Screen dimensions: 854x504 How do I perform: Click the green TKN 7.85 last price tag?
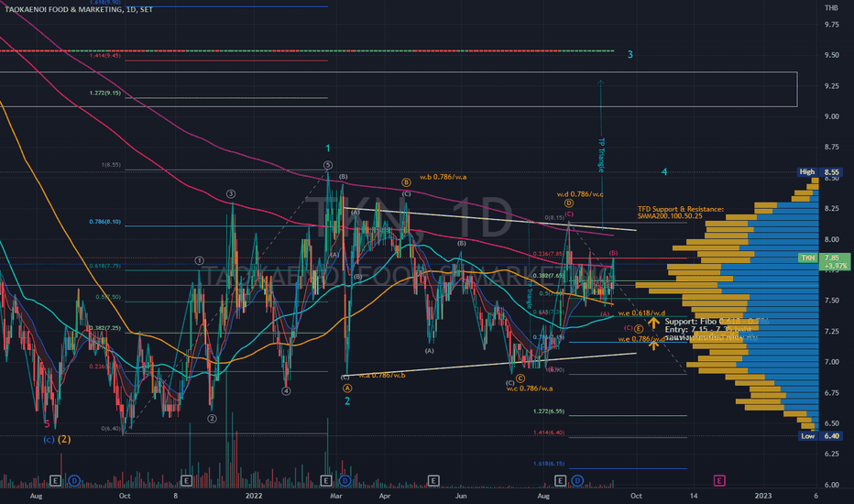click(824, 261)
